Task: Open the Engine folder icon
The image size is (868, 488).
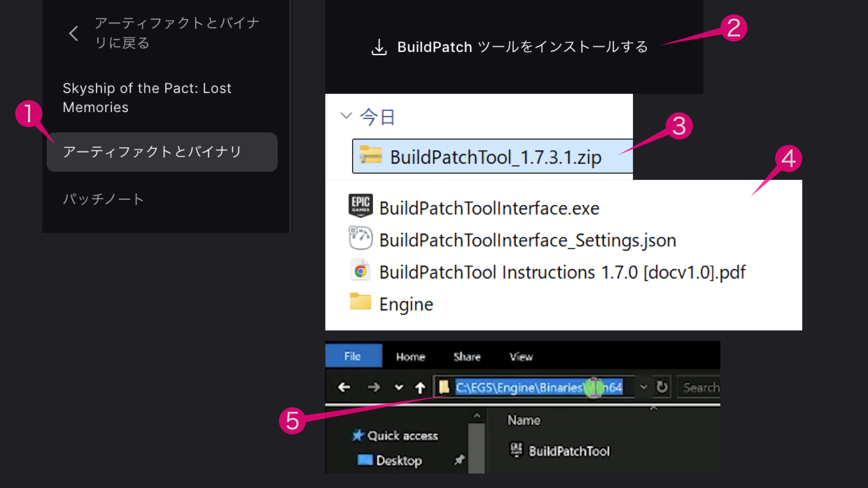Action: pos(360,302)
